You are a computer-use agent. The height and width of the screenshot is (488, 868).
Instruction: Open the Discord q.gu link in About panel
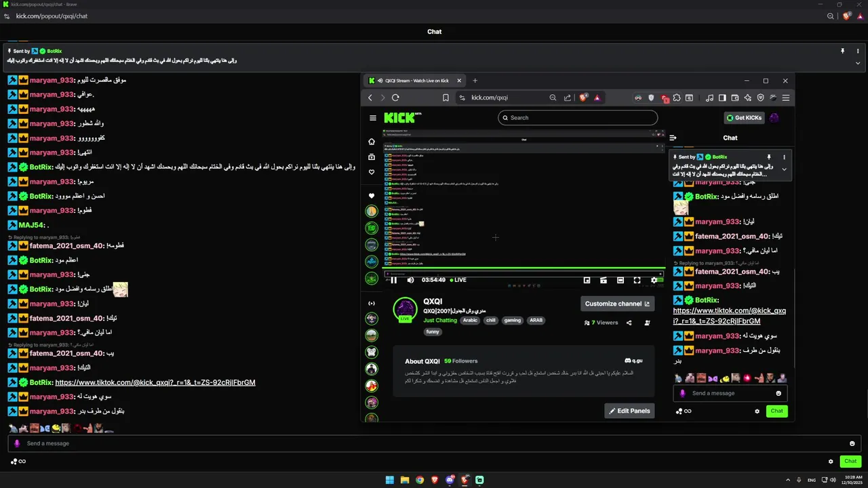(633, 361)
